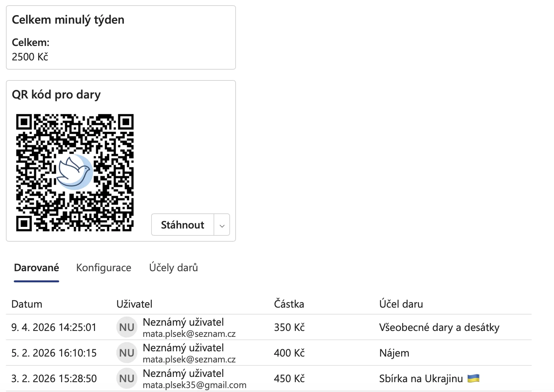This screenshot has width=554, height=392.
Task: Click the QR code image for donations
Action: [x=75, y=173]
